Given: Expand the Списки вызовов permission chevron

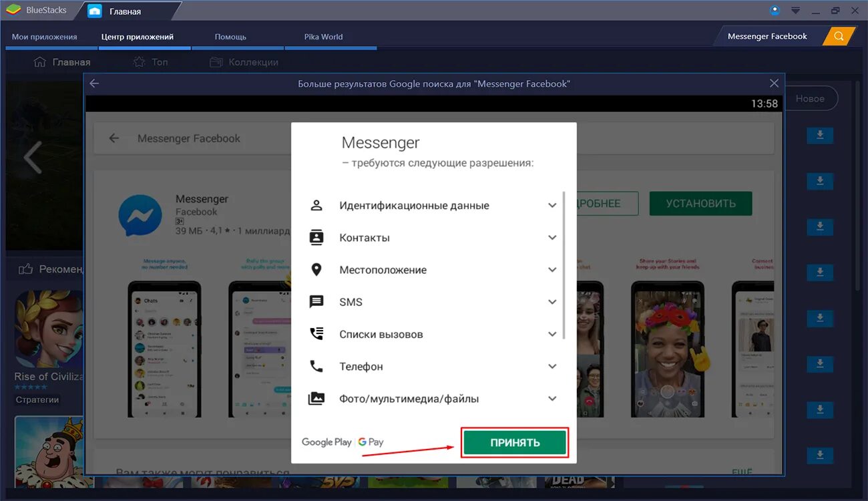Looking at the screenshot, I should pyautogui.click(x=552, y=334).
